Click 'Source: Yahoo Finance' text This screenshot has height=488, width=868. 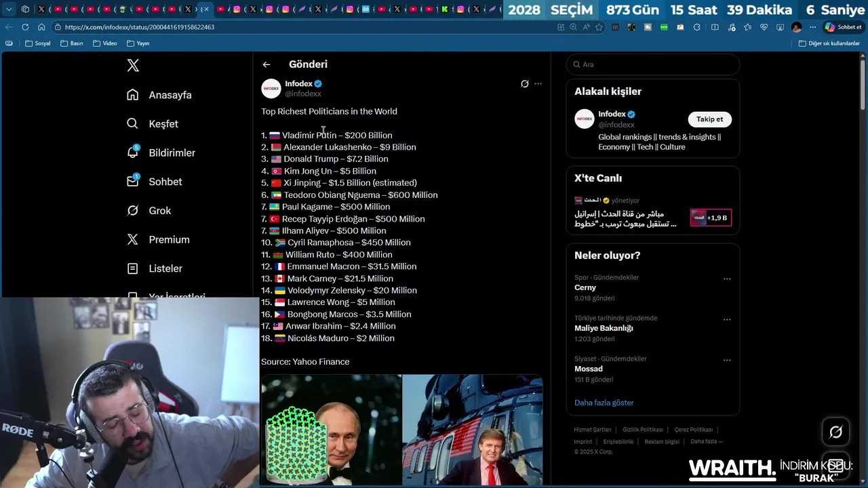(x=305, y=362)
